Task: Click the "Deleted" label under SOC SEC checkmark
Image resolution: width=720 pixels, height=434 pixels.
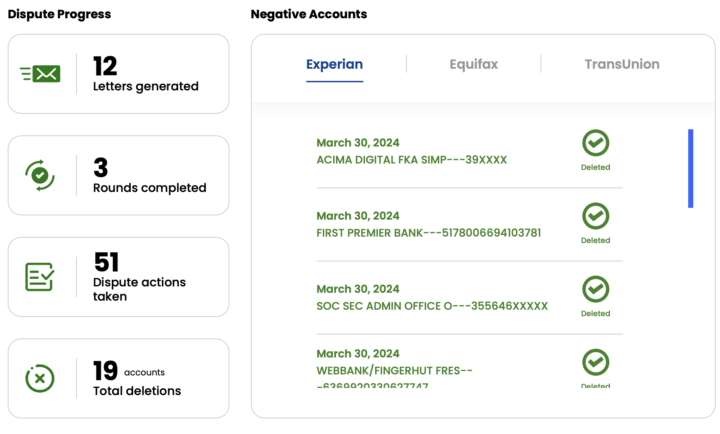Action: coord(596,313)
